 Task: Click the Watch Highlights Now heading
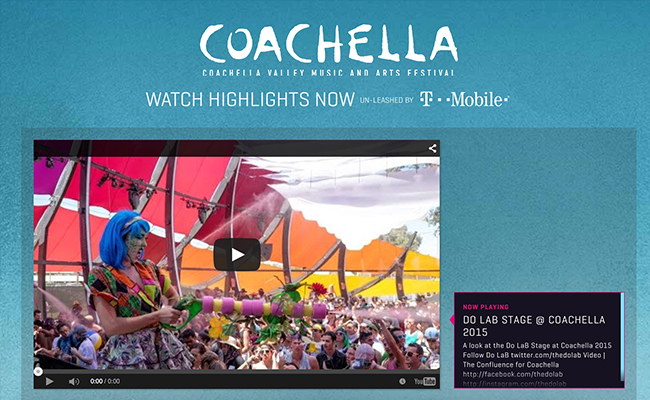(x=250, y=99)
